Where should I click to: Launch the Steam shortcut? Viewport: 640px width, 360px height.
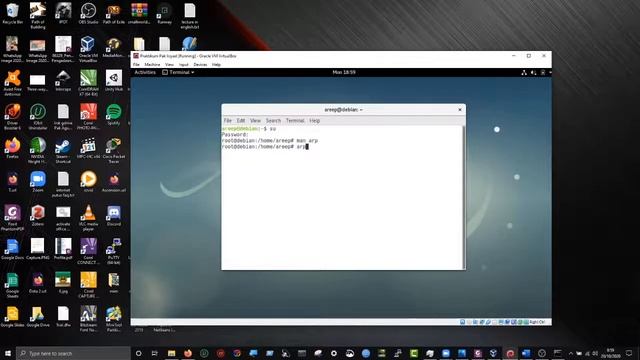pyautogui.click(x=63, y=150)
